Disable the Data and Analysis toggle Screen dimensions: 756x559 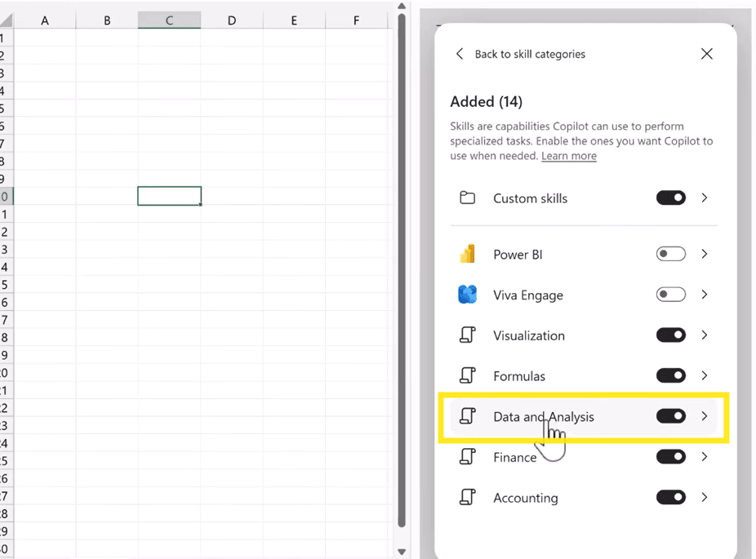point(670,416)
